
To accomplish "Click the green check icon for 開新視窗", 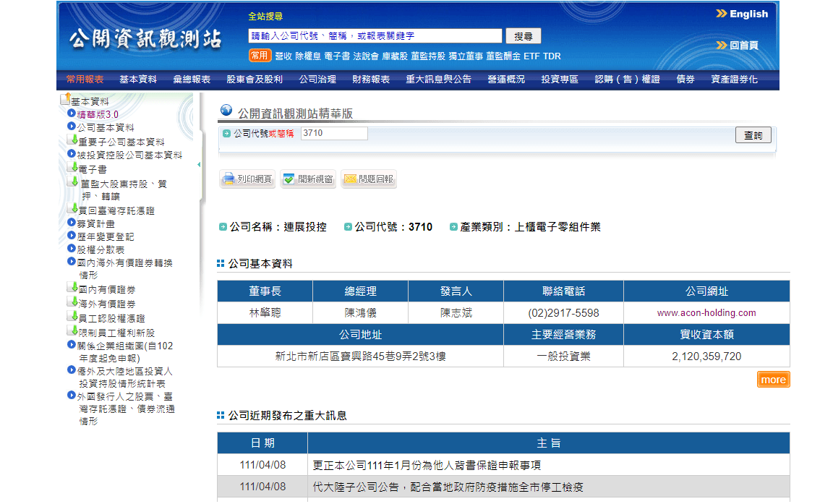I will [289, 179].
